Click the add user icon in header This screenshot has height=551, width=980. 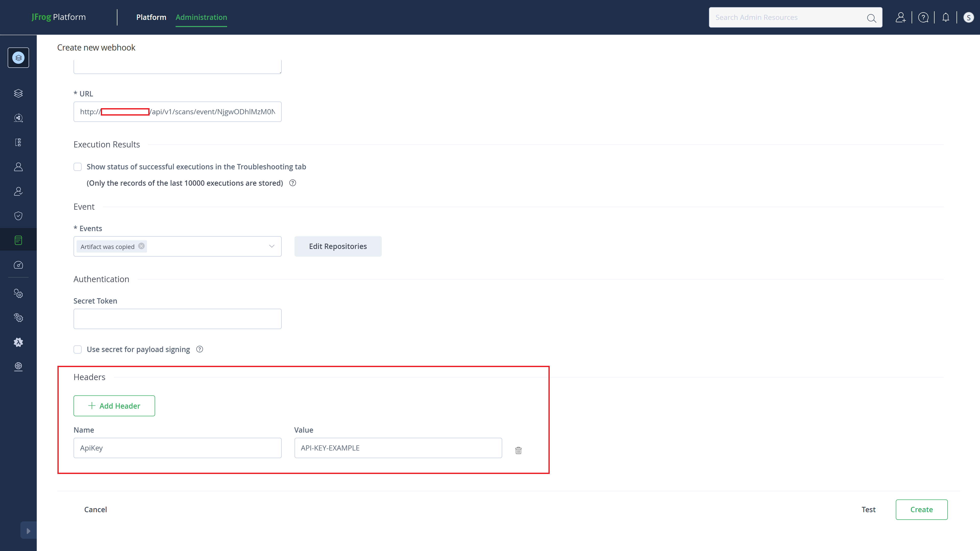(x=900, y=18)
